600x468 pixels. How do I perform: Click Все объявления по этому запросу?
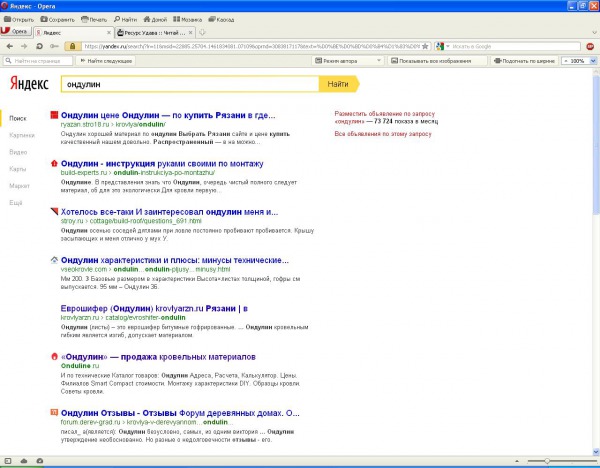pyautogui.click(x=383, y=134)
